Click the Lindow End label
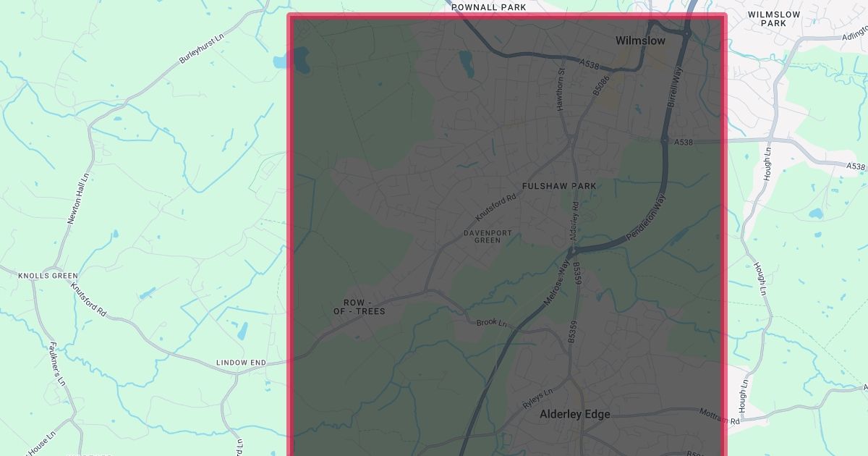This screenshot has width=868, height=456. pos(241,363)
